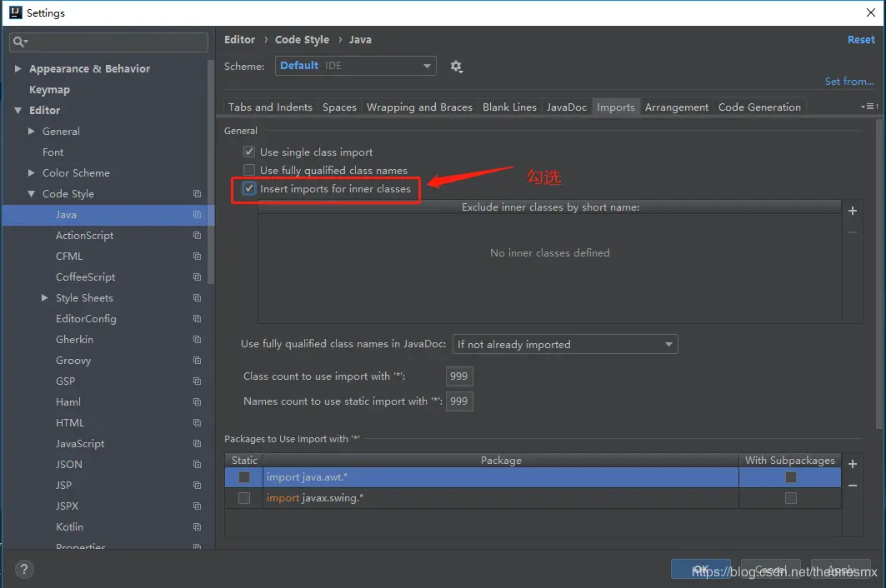886x588 pixels.
Task: Click the copy icon beside ActionScript
Action: coord(197,236)
